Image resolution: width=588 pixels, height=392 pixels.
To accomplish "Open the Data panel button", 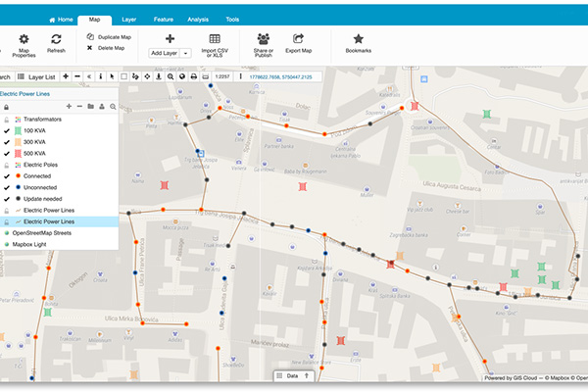I will pyautogui.click(x=292, y=375).
